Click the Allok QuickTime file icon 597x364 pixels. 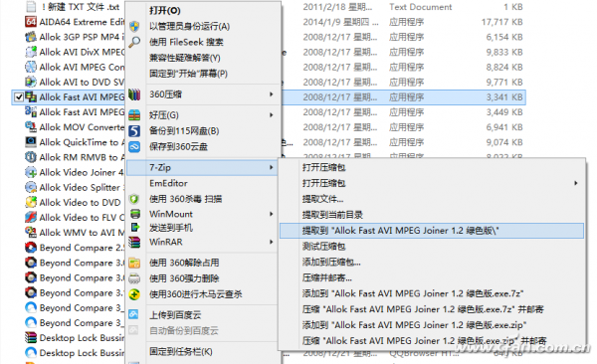pos(31,142)
